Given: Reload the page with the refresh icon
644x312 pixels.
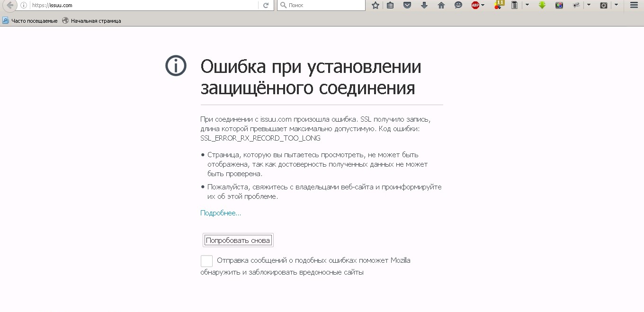Looking at the screenshot, I should pyautogui.click(x=266, y=5).
